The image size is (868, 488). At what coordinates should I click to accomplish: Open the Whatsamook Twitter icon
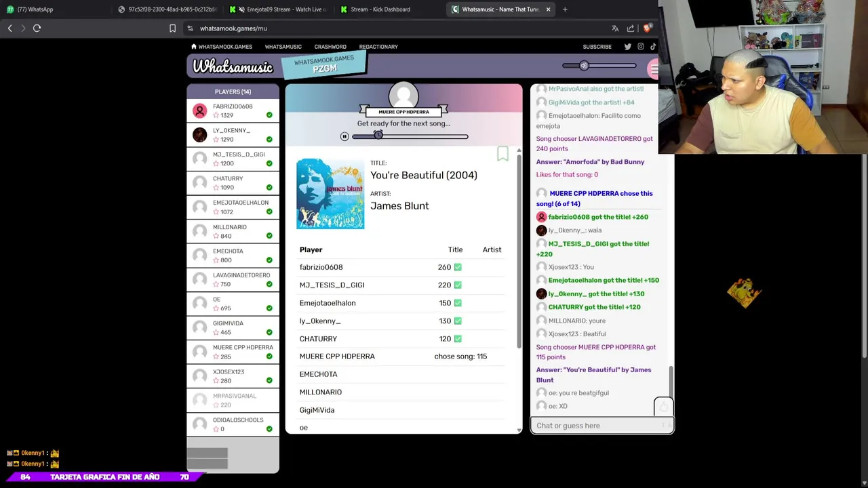tap(627, 47)
